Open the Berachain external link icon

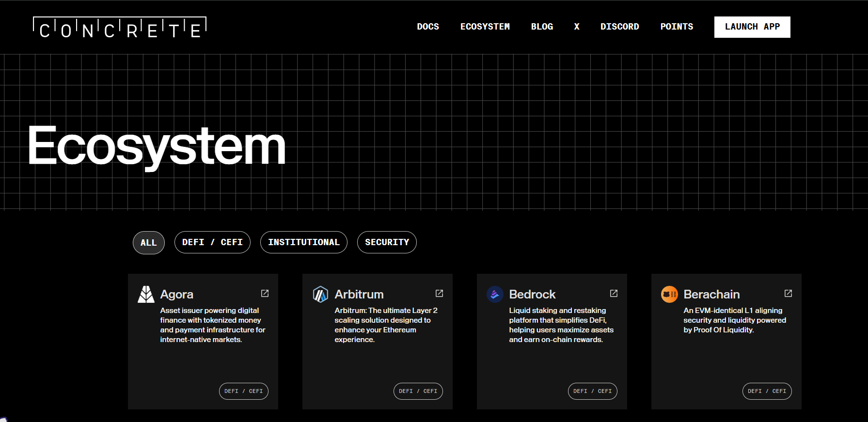pos(788,293)
